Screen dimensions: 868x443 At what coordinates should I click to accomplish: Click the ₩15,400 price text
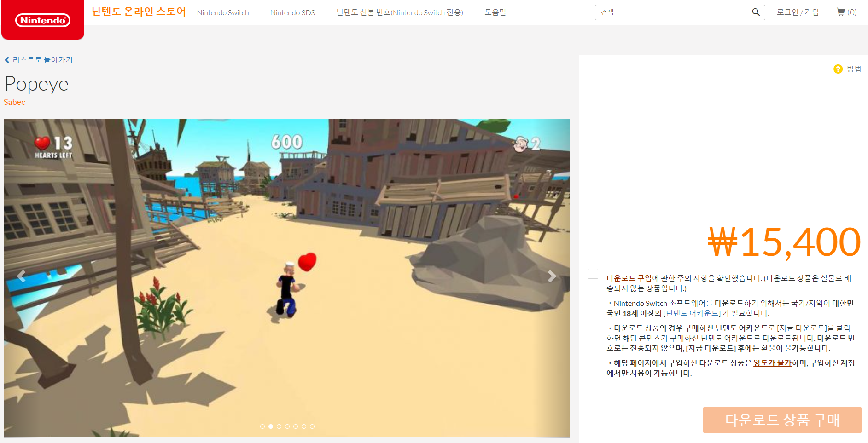click(784, 242)
